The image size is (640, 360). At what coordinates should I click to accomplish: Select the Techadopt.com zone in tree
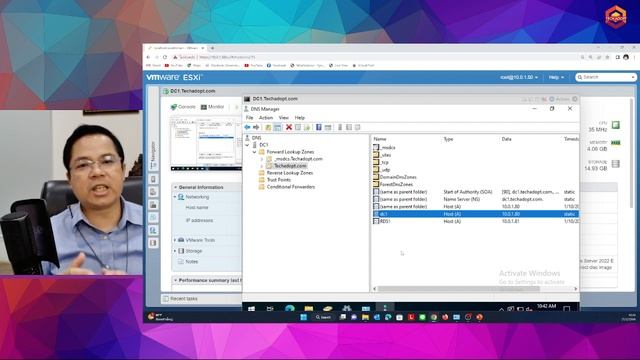tap(290, 166)
